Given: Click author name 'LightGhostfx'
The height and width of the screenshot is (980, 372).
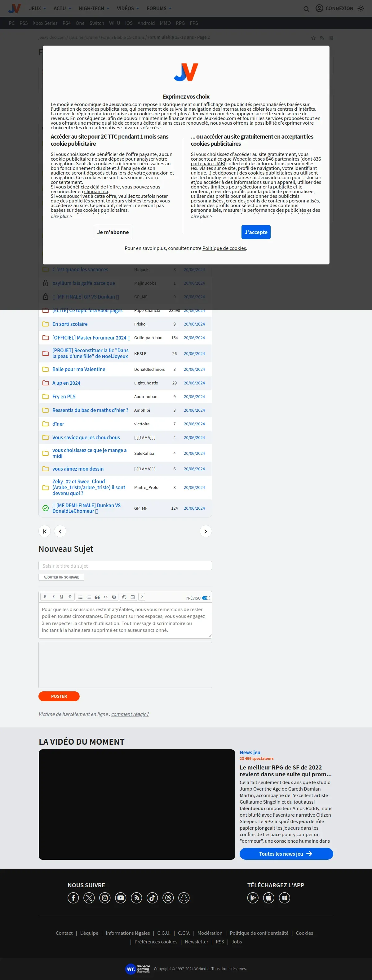Looking at the screenshot, I should [146, 383].
